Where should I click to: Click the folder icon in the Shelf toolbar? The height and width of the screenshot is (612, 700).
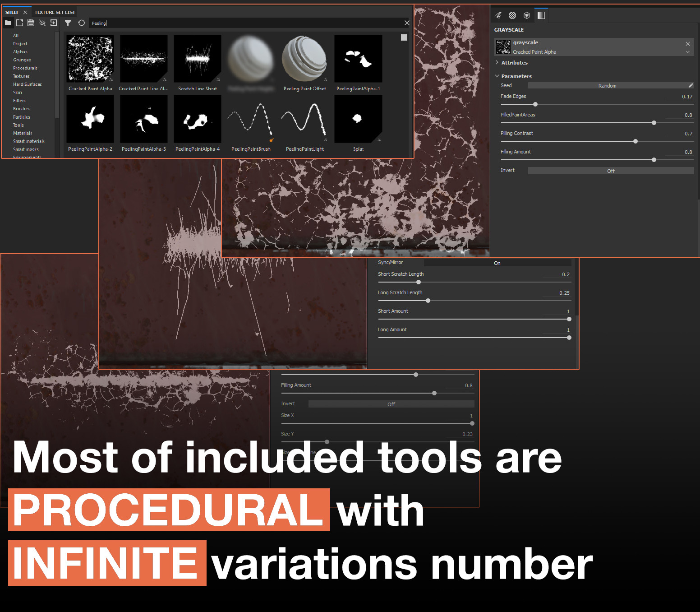tap(8, 23)
